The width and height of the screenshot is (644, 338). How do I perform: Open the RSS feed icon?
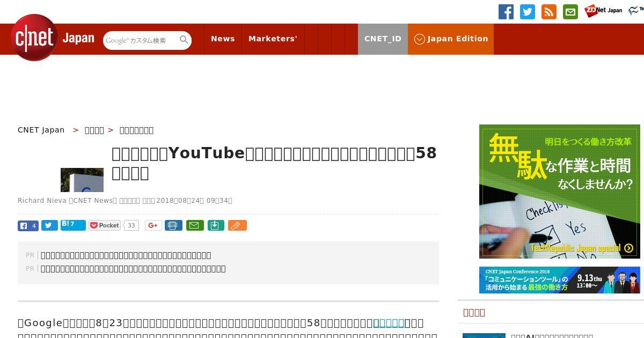pyautogui.click(x=549, y=12)
